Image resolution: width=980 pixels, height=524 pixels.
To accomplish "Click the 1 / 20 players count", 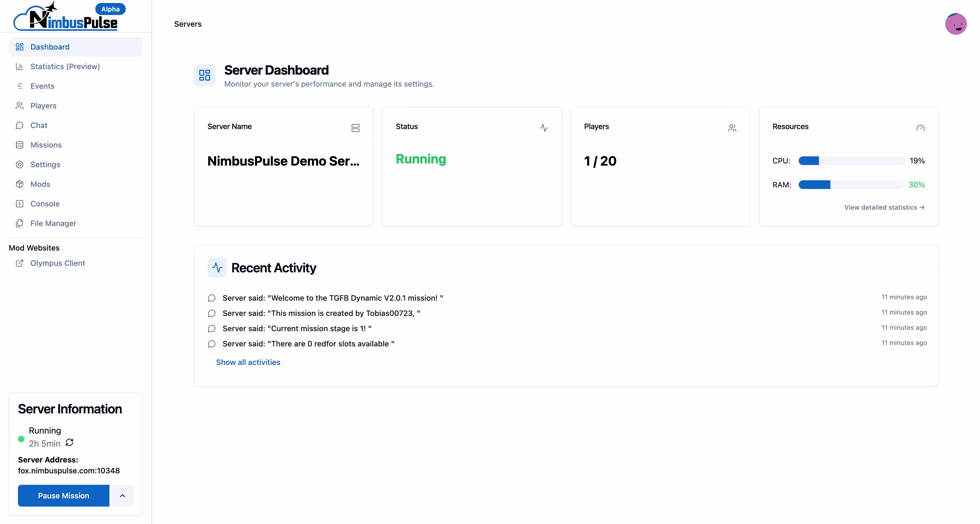I will pos(600,161).
